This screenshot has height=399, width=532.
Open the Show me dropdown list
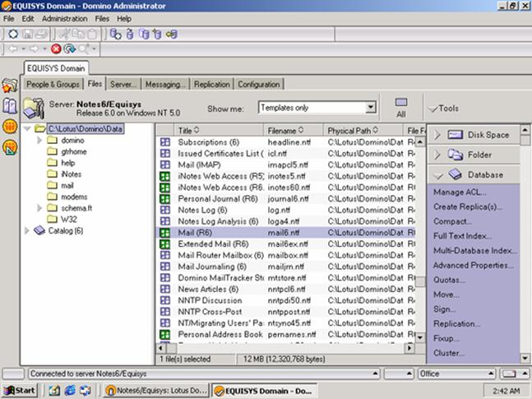371,108
